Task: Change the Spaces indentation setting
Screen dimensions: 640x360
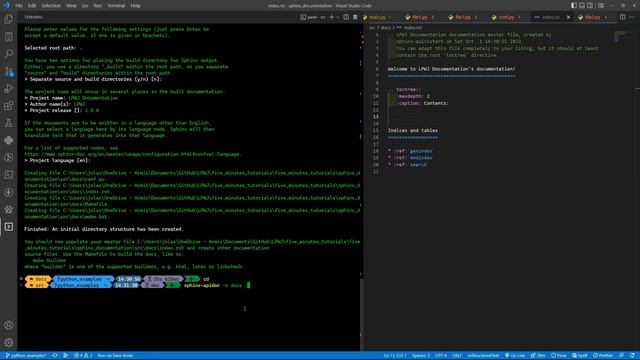Action: tap(420, 356)
